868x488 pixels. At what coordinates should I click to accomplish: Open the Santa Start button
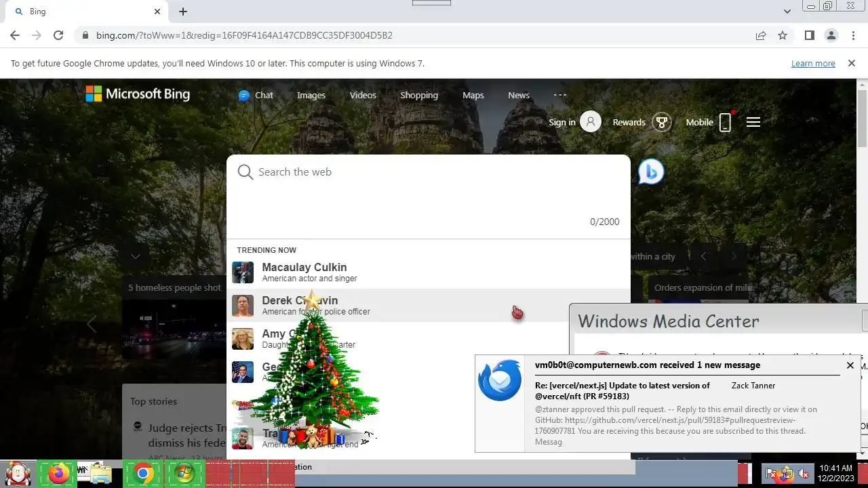[18, 473]
